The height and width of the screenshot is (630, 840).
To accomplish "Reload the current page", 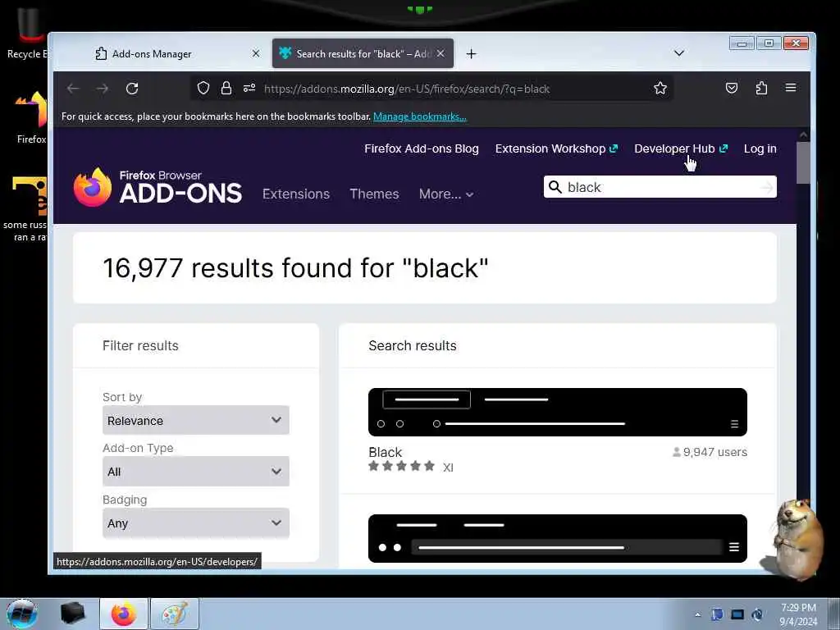I will point(132,89).
